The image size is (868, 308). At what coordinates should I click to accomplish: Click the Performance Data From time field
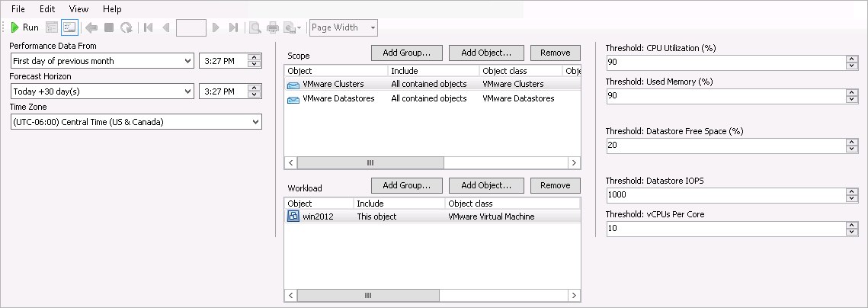[x=223, y=61]
